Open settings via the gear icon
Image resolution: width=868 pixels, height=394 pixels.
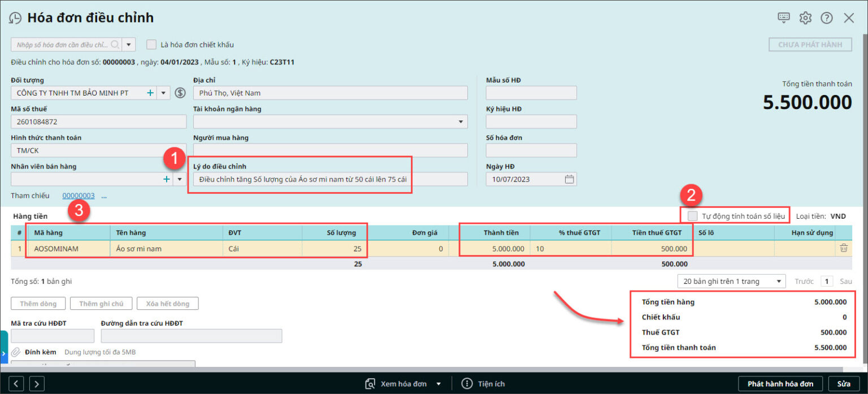805,18
